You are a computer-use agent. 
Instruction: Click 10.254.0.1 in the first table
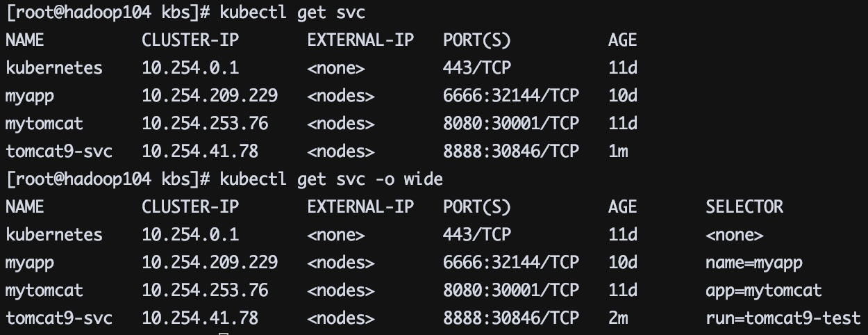[190, 68]
